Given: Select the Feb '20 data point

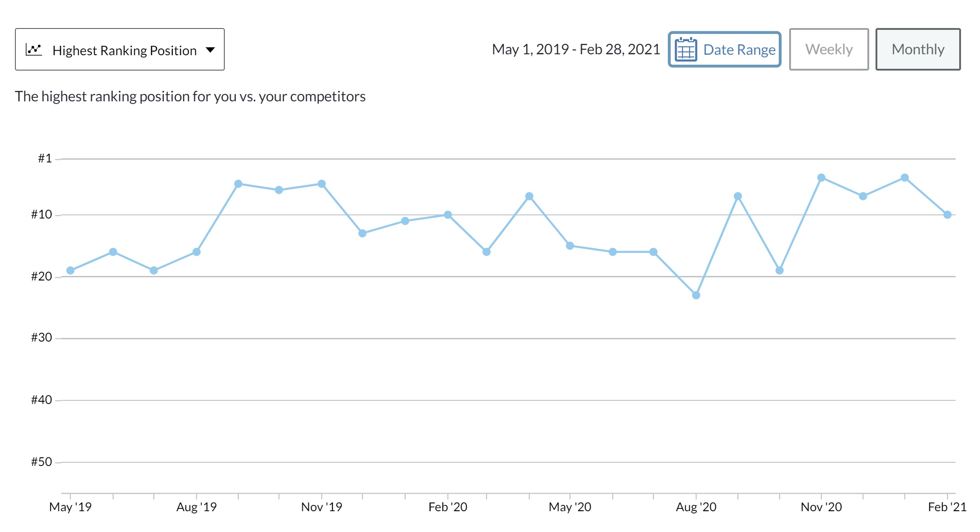Looking at the screenshot, I should [448, 215].
